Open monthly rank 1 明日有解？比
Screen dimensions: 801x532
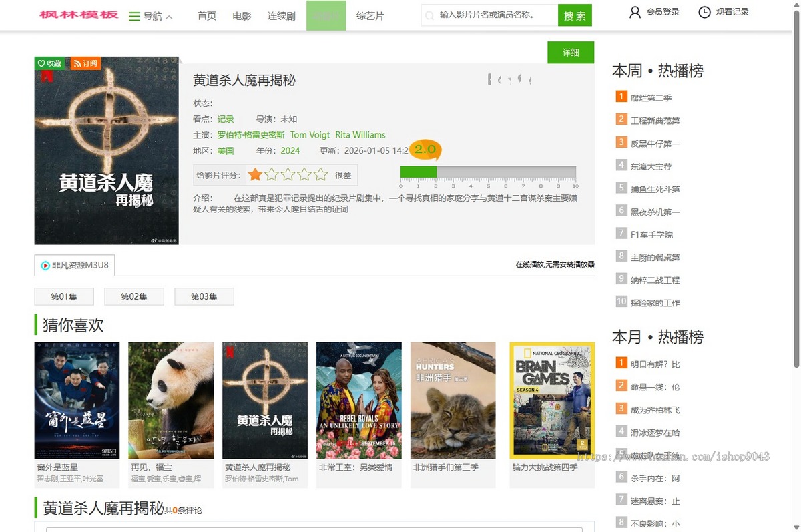coord(655,364)
